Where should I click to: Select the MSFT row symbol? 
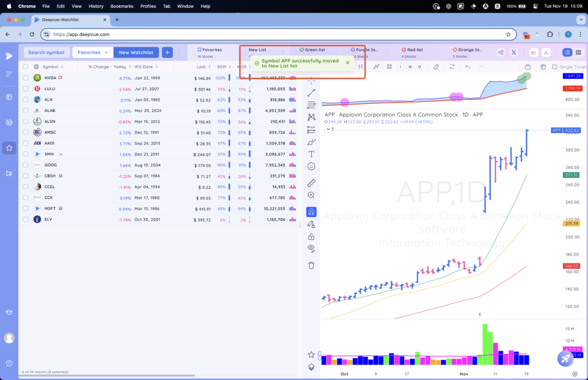point(50,208)
